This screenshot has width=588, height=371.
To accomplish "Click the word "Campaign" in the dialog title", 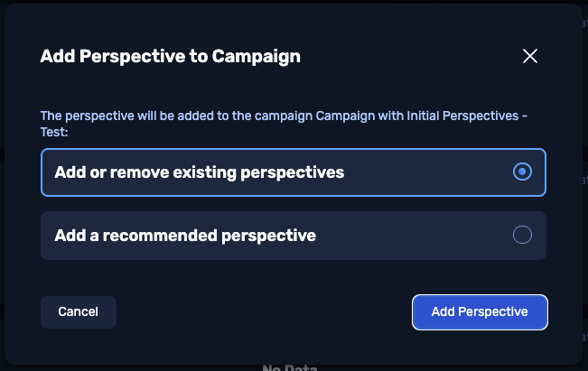I will coord(256,56).
